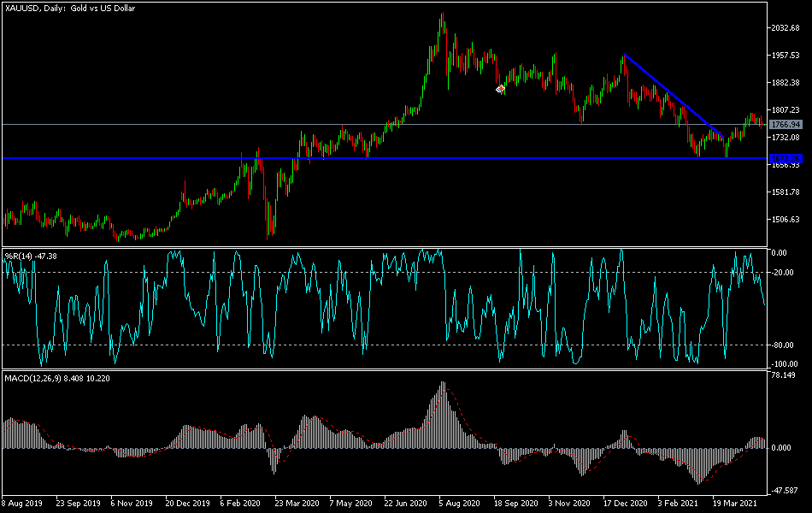Click the 6 Feb 2020 date label
Image resolution: width=812 pixels, height=513 pixels.
(x=240, y=503)
